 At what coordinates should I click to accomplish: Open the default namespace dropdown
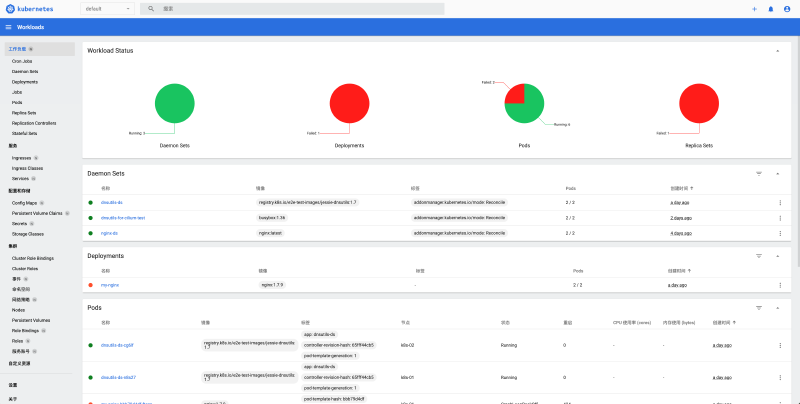point(107,8)
